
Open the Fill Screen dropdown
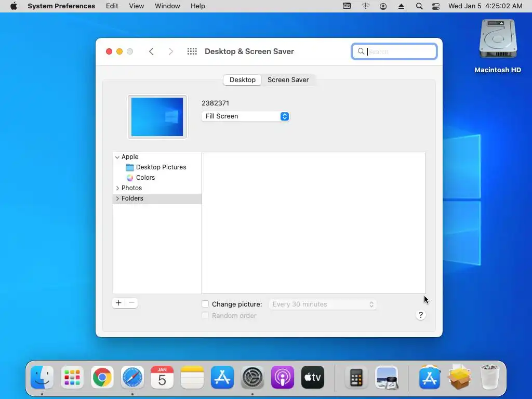pyautogui.click(x=245, y=116)
